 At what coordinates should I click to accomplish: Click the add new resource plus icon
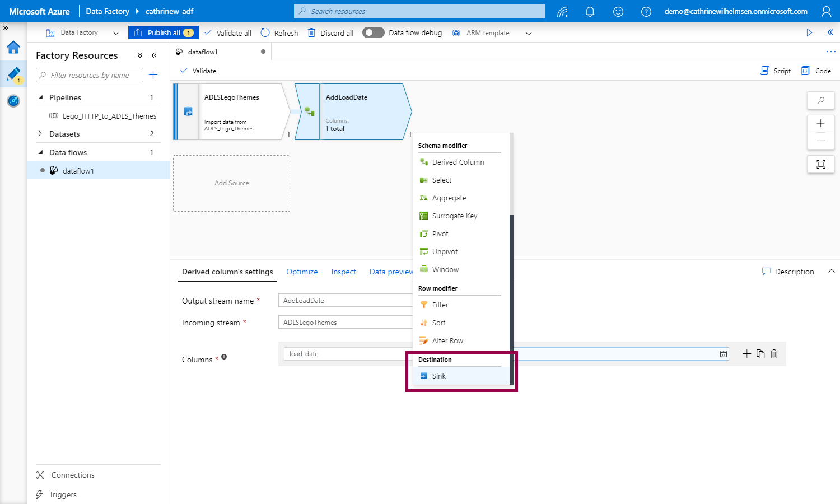pyautogui.click(x=153, y=75)
